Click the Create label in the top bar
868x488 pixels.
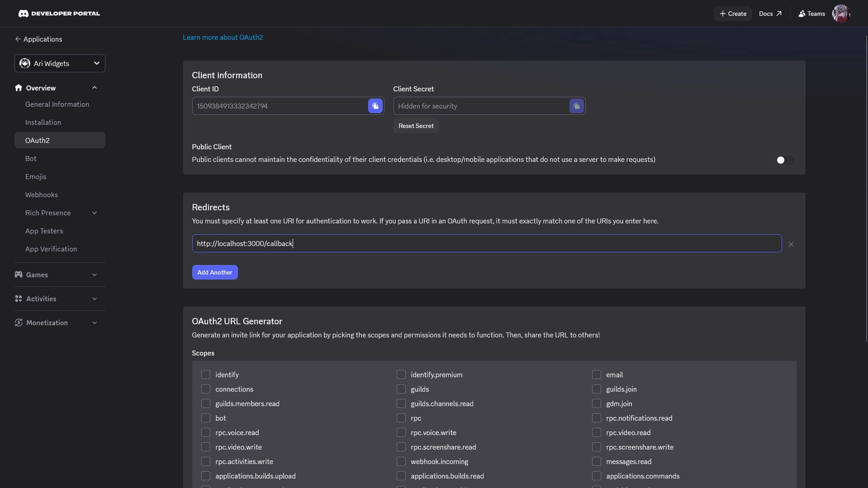point(737,14)
